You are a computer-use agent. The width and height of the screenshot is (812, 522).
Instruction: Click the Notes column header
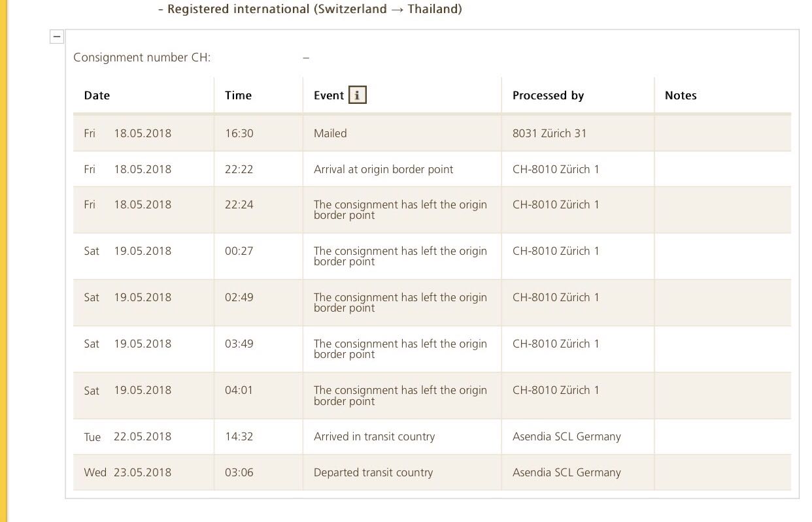click(681, 95)
